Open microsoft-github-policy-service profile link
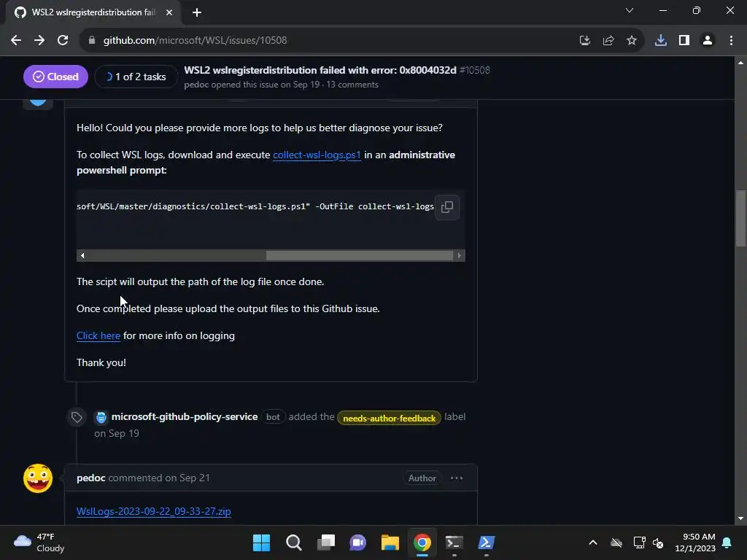 coord(185,416)
